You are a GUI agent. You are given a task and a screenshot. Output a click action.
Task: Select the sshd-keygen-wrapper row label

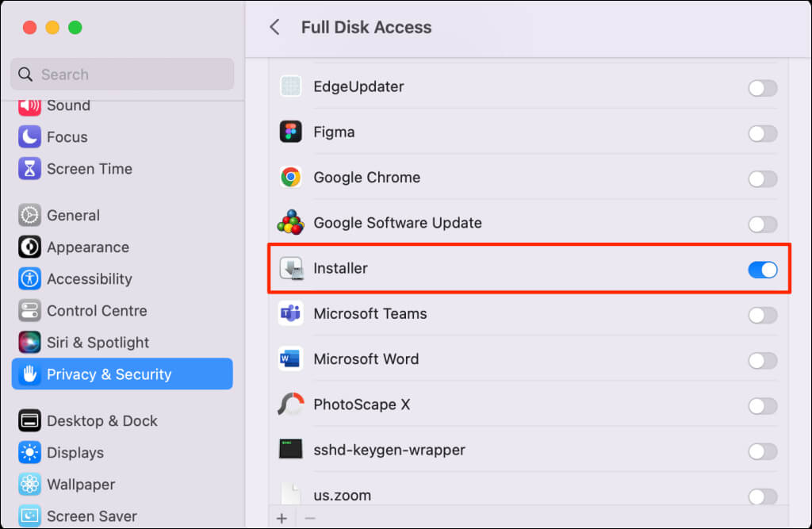389,450
